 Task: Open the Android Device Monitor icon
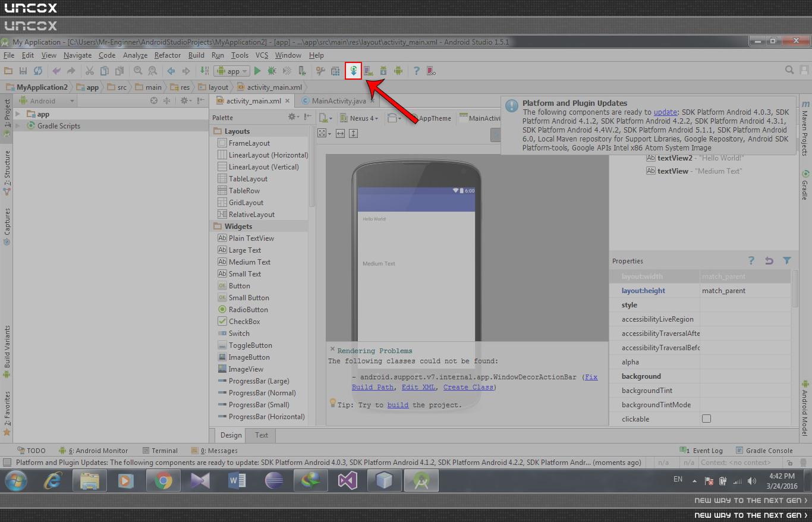pyautogui.click(x=398, y=71)
